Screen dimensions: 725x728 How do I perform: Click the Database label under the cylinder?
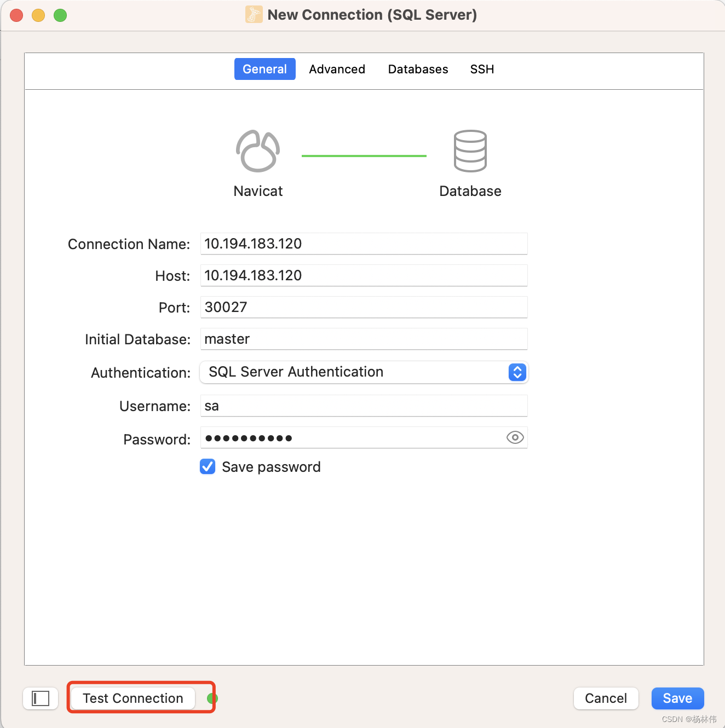[470, 191]
